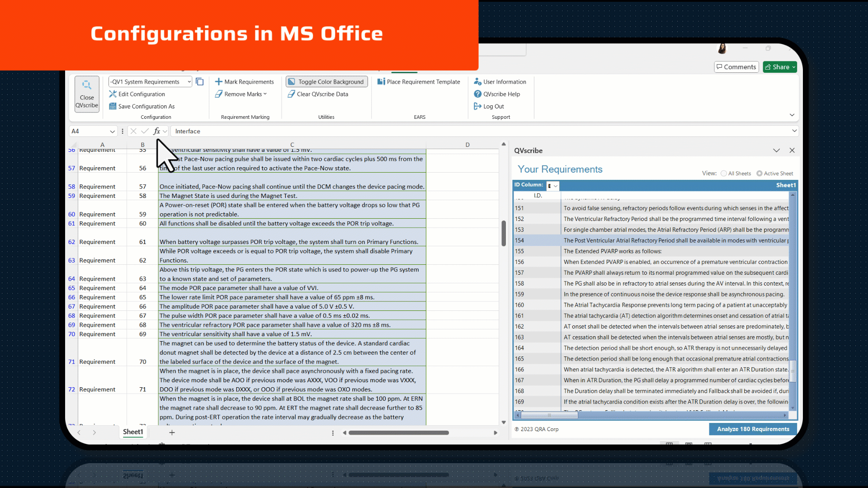The height and width of the screenshot is (488, 868).
Task: Select requirement 151 in QVscribe pane
Action: click(651, 208)
